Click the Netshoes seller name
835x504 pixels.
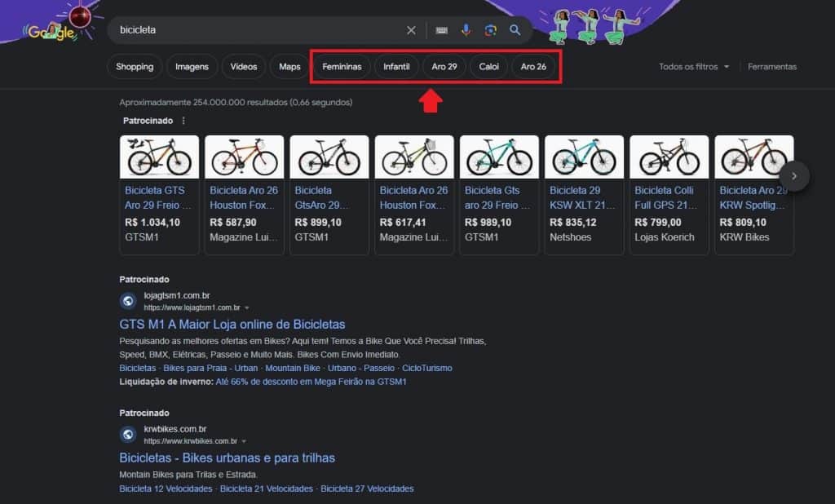point(570,237)
